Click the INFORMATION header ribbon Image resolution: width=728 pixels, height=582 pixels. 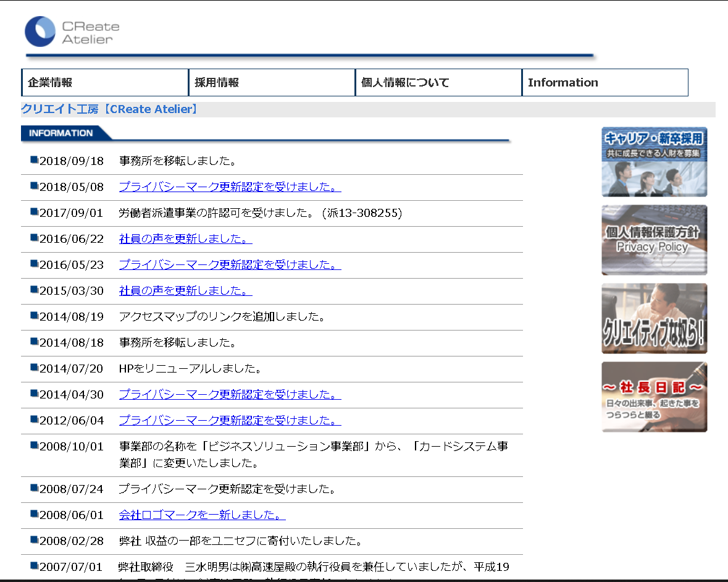coord(59,132)
